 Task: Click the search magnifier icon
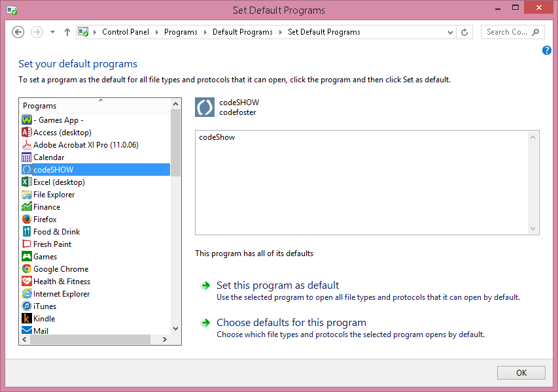(x=535, y=33)
